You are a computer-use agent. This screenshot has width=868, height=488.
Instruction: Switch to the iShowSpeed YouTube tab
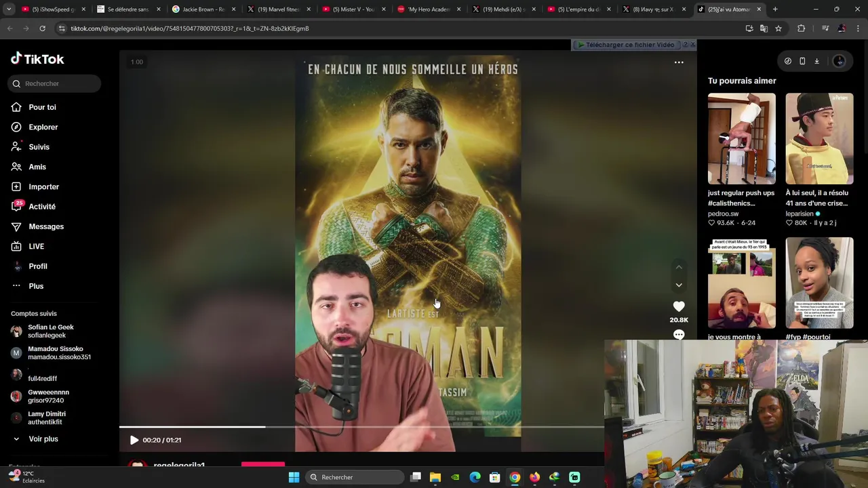[x=52, y=9]
